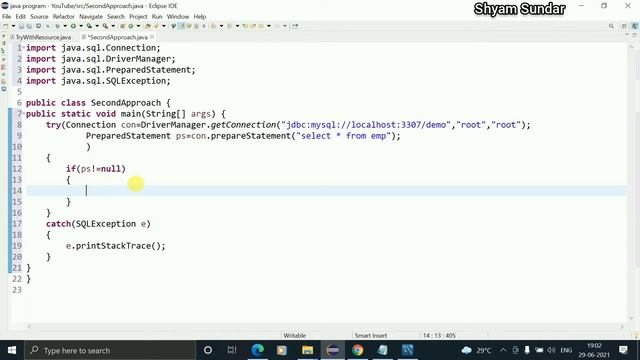Select the Java perspective icon
The height and width of the screenshot is (360, 640).
pos(635,26)
